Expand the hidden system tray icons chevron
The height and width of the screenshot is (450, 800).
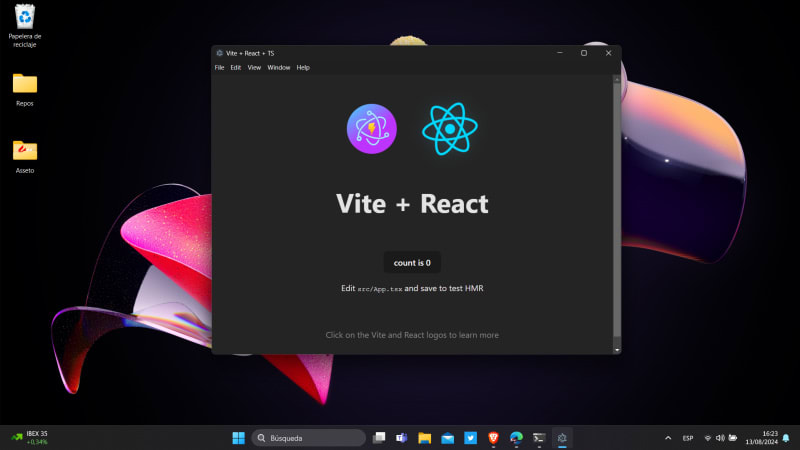(668, 438)
